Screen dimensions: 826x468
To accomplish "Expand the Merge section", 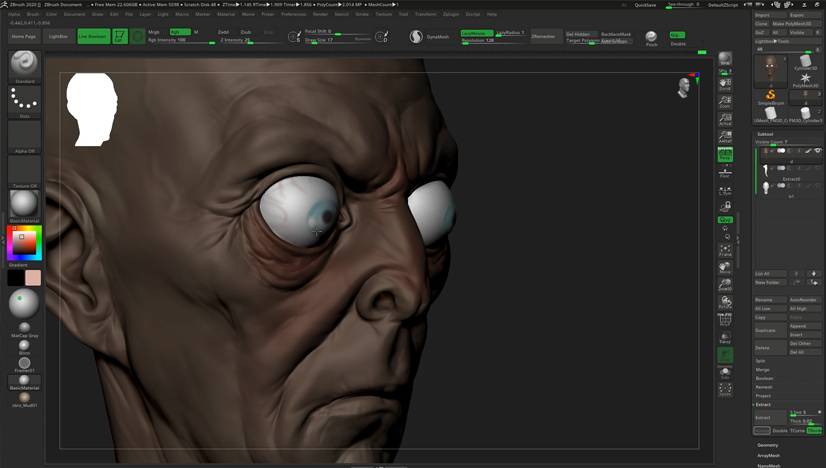I will point(762,369).
